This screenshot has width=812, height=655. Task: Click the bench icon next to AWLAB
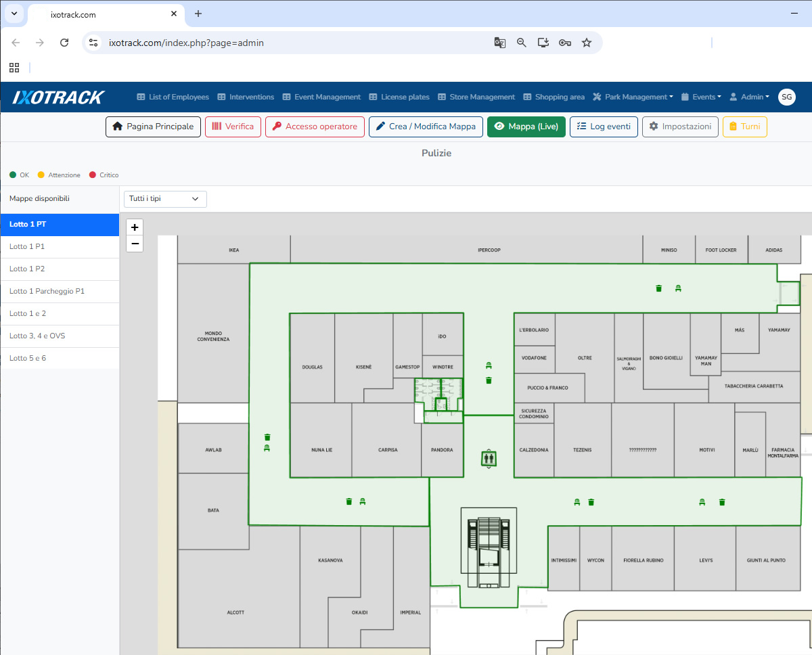(x=267, y=448)
